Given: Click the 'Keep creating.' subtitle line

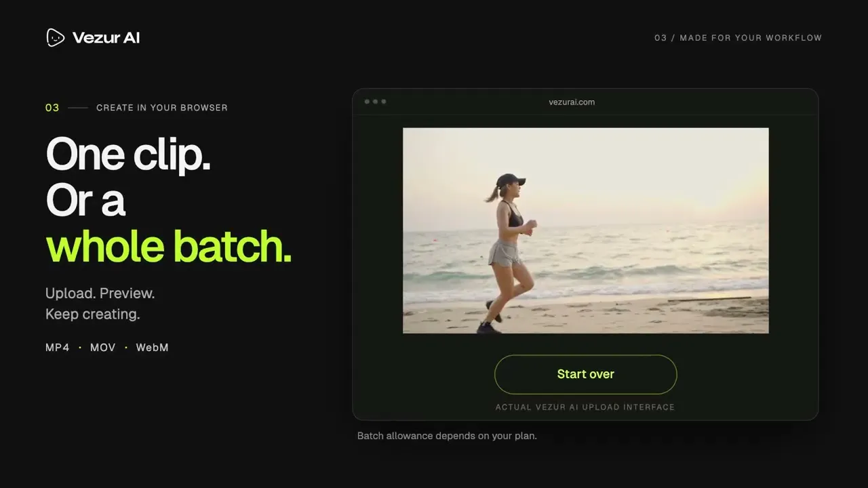Looking at the screenshot, I should 93,314.
